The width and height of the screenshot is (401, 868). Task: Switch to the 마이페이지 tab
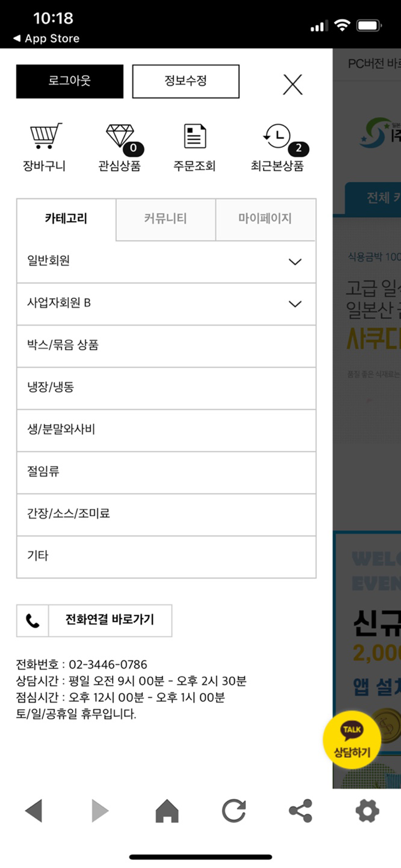pyautogui.click(x=265, y=219)
